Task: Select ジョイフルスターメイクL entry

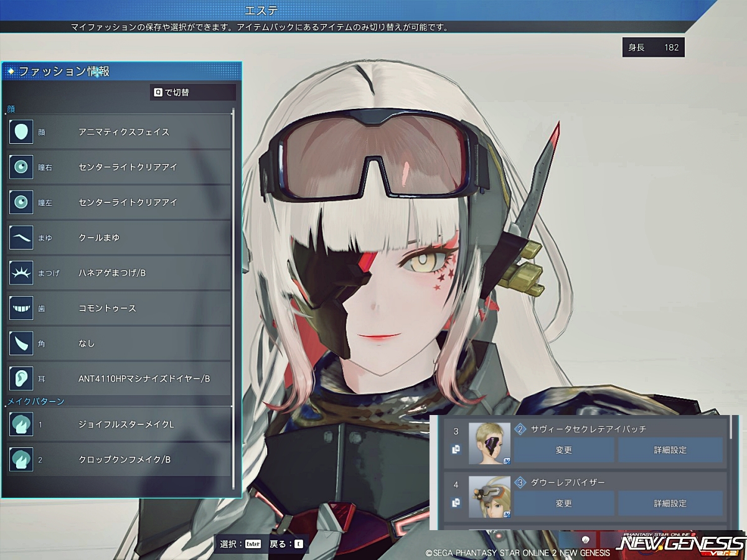Action: (119, 424)
